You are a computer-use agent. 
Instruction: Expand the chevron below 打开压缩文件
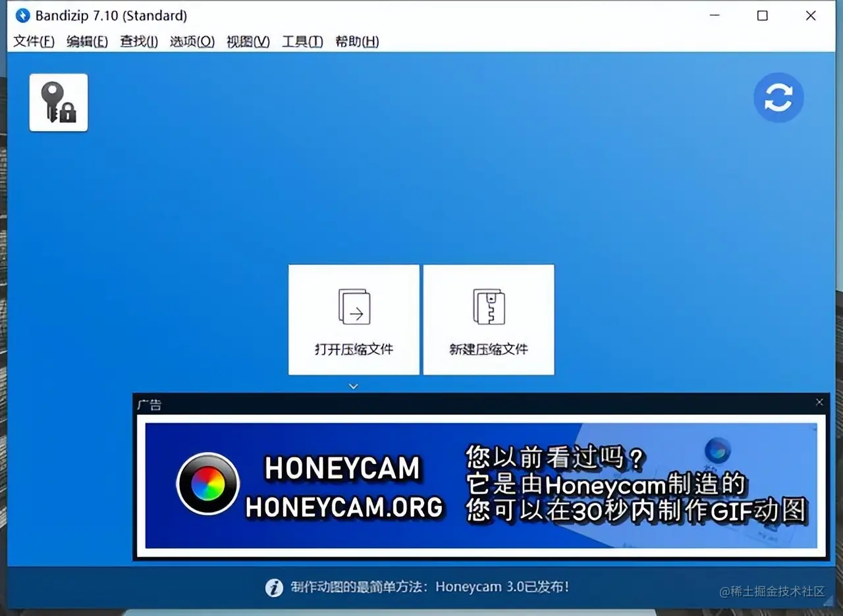(354, 386)
